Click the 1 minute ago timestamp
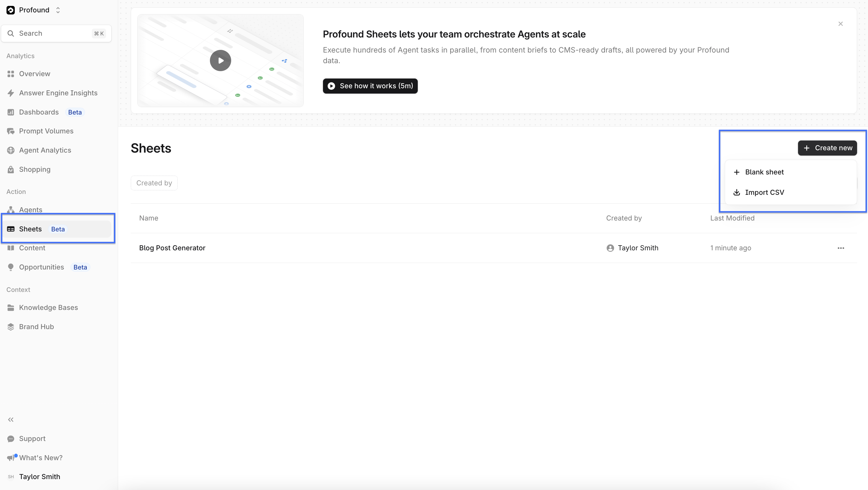This screenshot has height=490, width=868. point(730,248)
